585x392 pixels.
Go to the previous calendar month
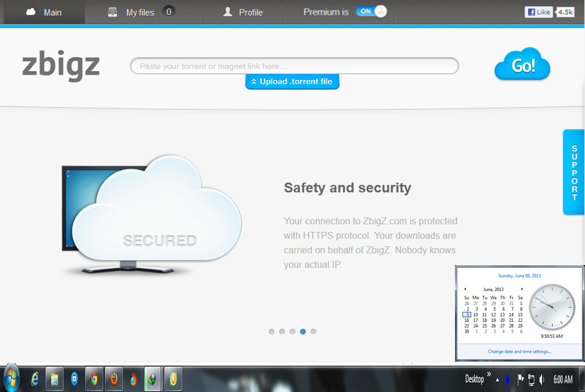coord(465,289)
